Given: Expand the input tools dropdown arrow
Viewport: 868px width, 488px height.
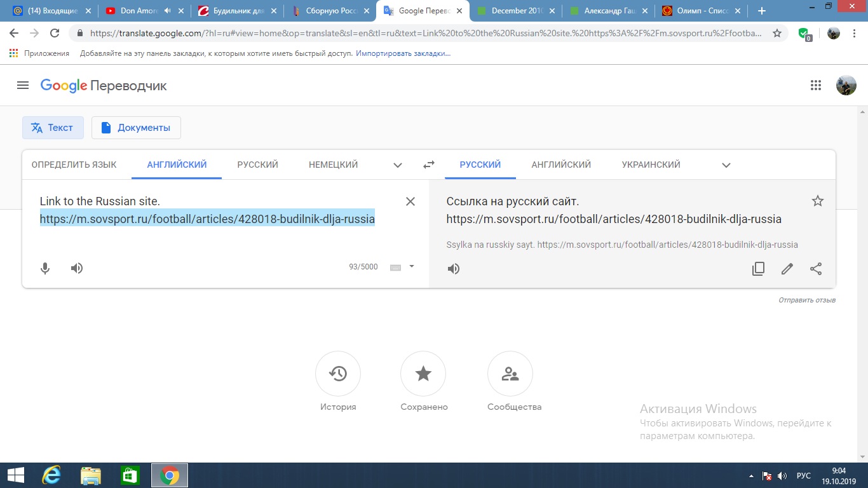Looking at the screenshot, I should pos(412,267).
